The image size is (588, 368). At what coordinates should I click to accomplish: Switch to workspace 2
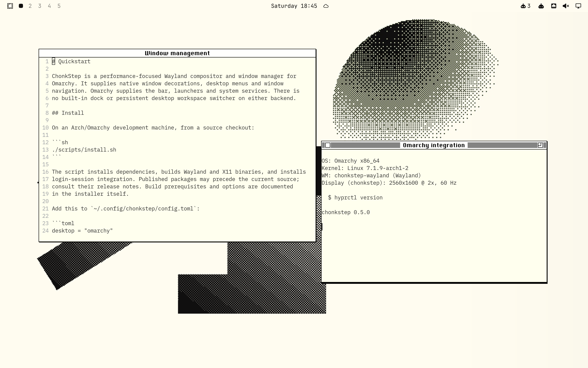(x=30, y=6)
